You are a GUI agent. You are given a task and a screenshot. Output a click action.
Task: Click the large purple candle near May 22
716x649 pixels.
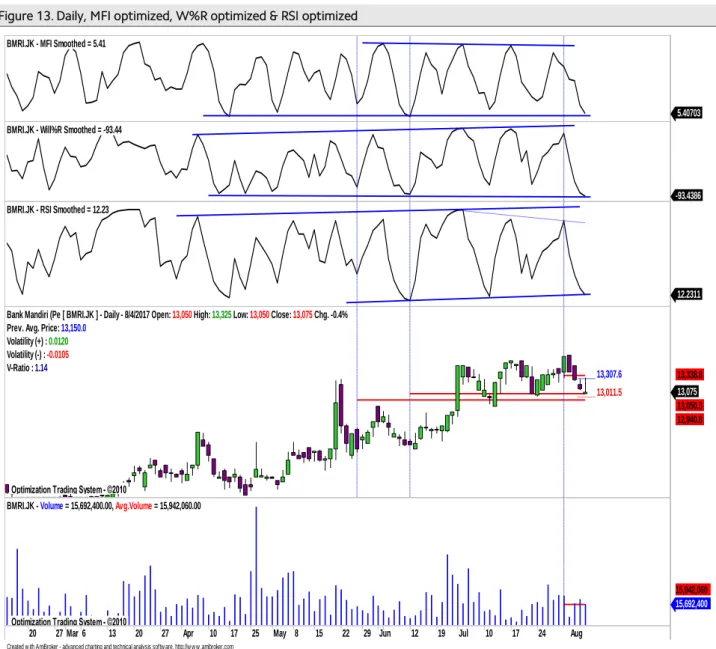coord(341,405)
